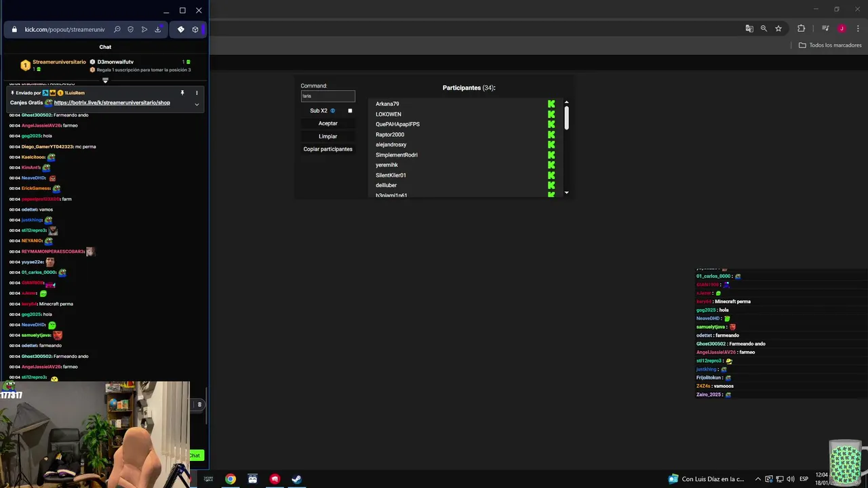868x488 pixels.
Task: Open the red app icon in taskbar
Action: click(x=275, y=479)
